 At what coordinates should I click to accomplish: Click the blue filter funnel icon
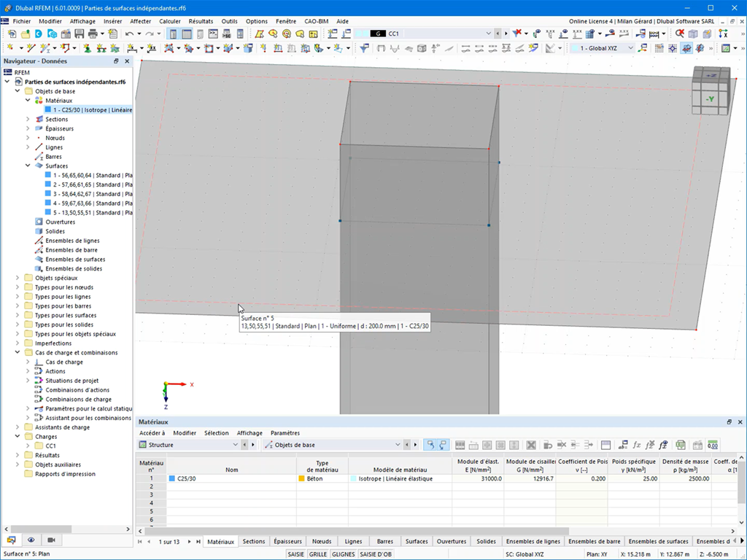click(364, 48)
